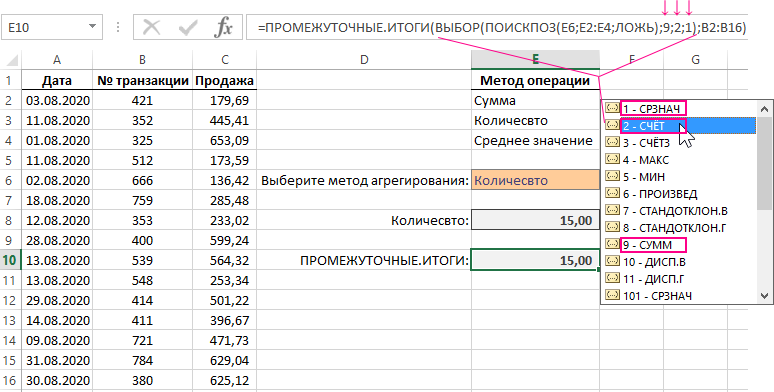774x392 pixels.
Task: Click icon beside 9 - СУММ entry
Action: (x=612, y=244)
